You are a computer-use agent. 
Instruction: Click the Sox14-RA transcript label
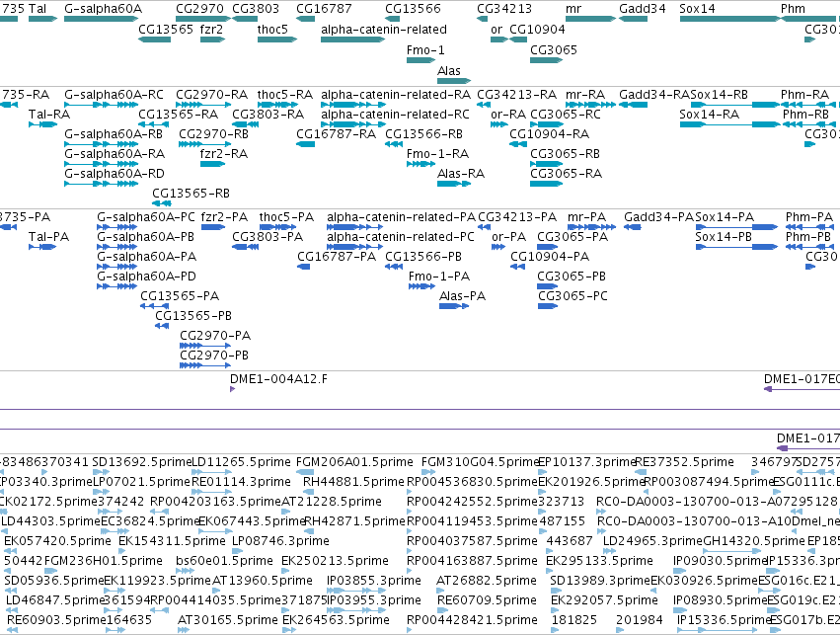click(710, 115)
